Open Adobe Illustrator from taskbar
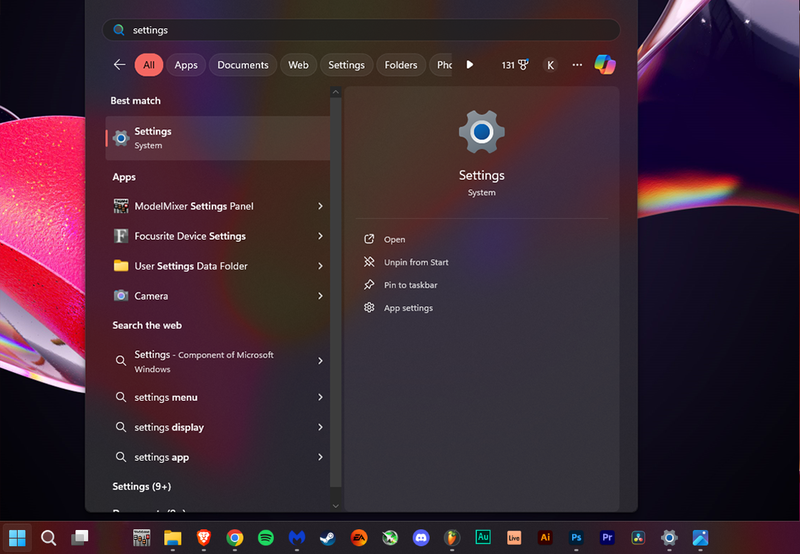800x554 pixels. point(545,537)
